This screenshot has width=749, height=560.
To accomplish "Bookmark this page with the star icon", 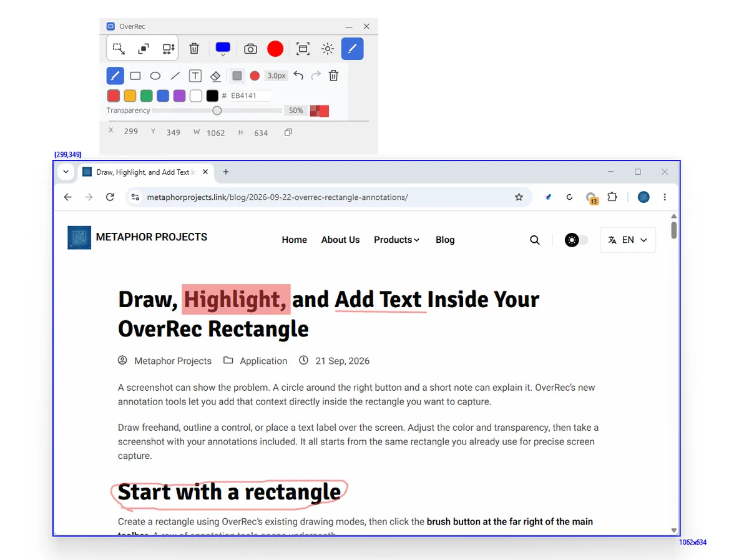I will point(519,197).
